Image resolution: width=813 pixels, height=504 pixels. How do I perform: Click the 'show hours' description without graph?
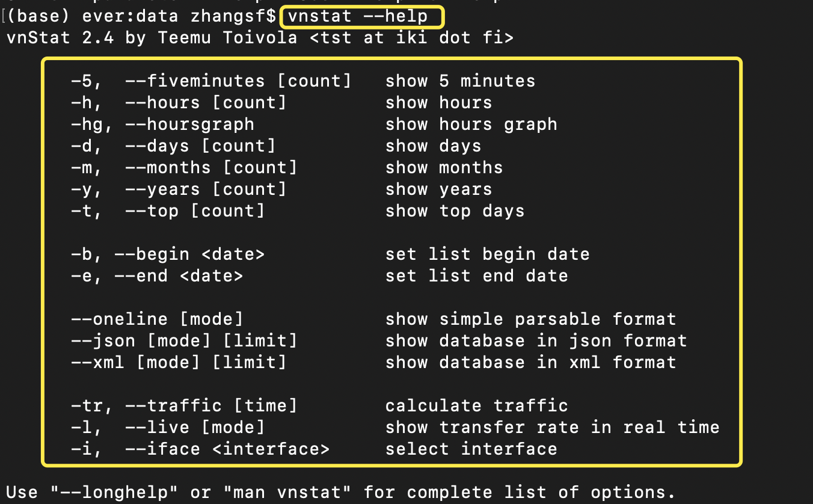(x=439, y=103)
